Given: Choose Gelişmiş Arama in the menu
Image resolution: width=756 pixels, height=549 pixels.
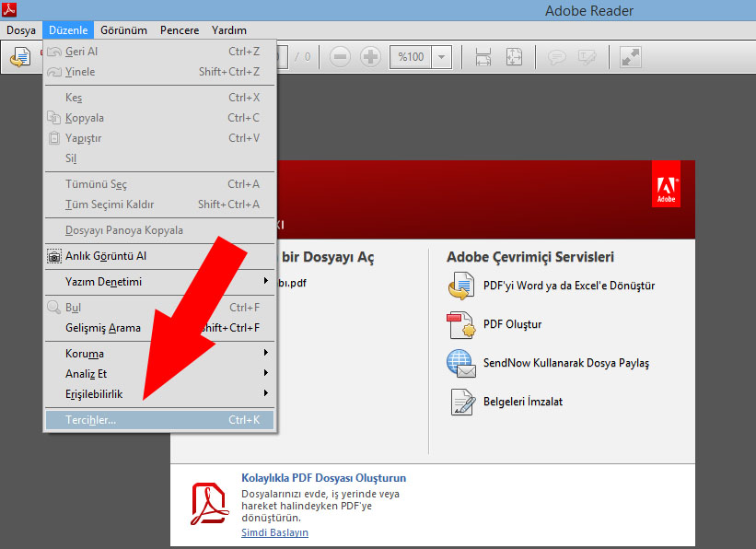Looking at the screenshot, I should [159, 328].
